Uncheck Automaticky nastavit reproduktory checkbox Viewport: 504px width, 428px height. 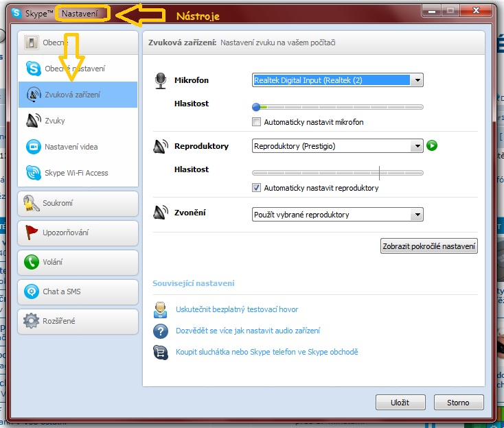[256, 187]
